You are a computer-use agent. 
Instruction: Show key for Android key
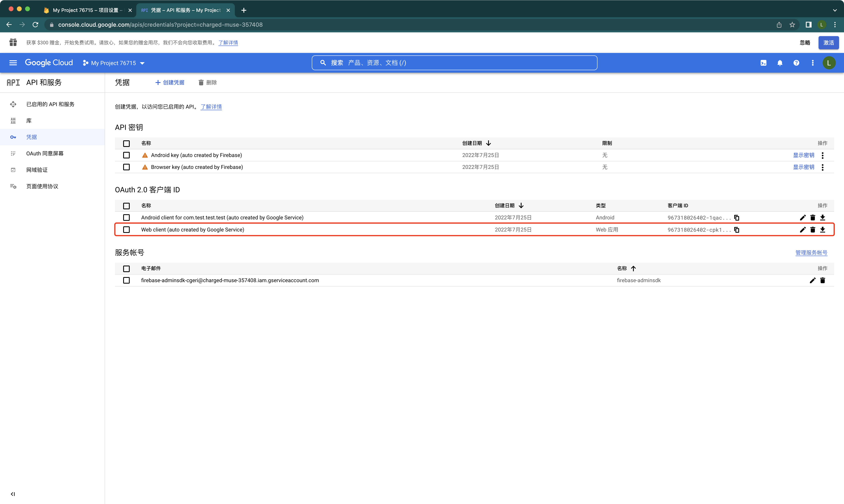pyautogui.click(x=803, y=155)
